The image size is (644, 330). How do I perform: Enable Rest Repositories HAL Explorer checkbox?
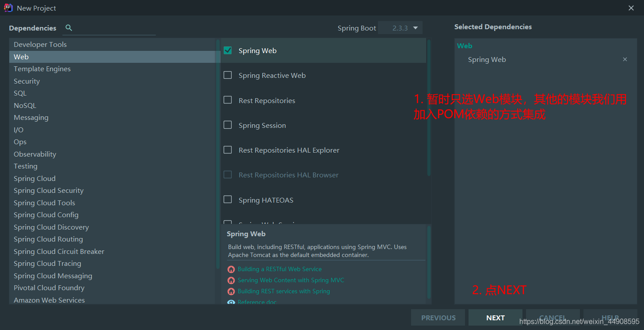[x=228, y=150]
